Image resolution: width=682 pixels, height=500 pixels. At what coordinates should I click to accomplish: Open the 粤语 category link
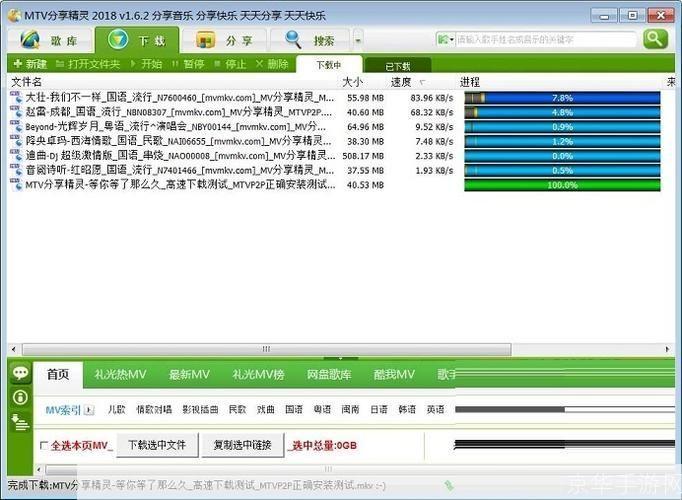322,410
